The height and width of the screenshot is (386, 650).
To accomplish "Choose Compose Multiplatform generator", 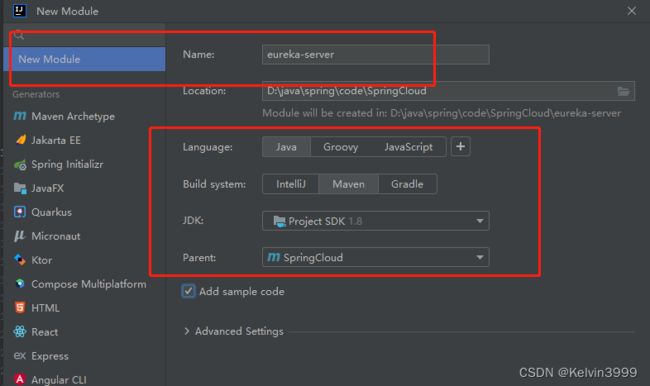I will pyautogui.click(x=89, y=284).
